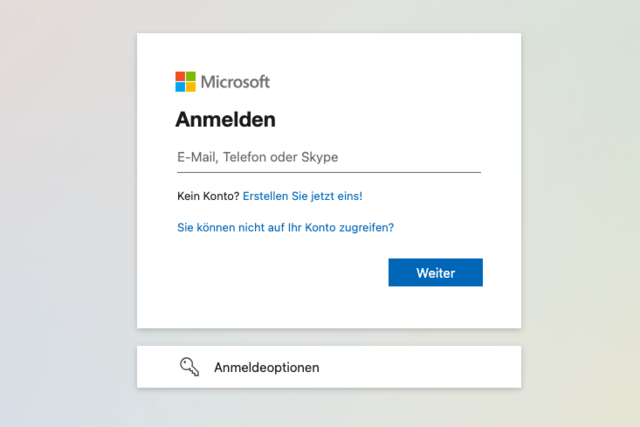Focus the E-Mail, Telefon oder Skype field
640x427 pixels.
coord(329,157)
